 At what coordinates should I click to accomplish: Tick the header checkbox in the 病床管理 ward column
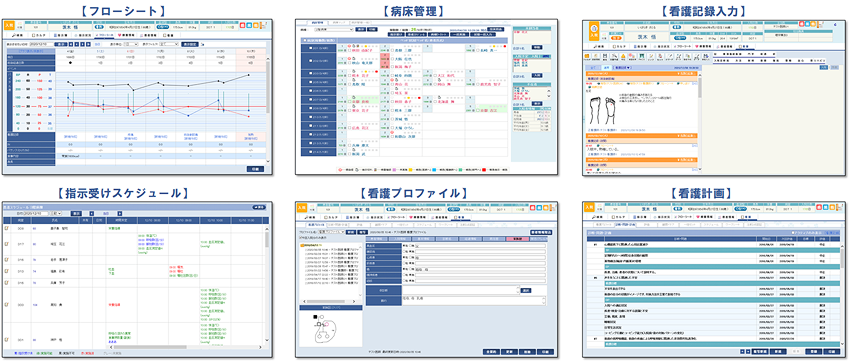click(304, 41)
